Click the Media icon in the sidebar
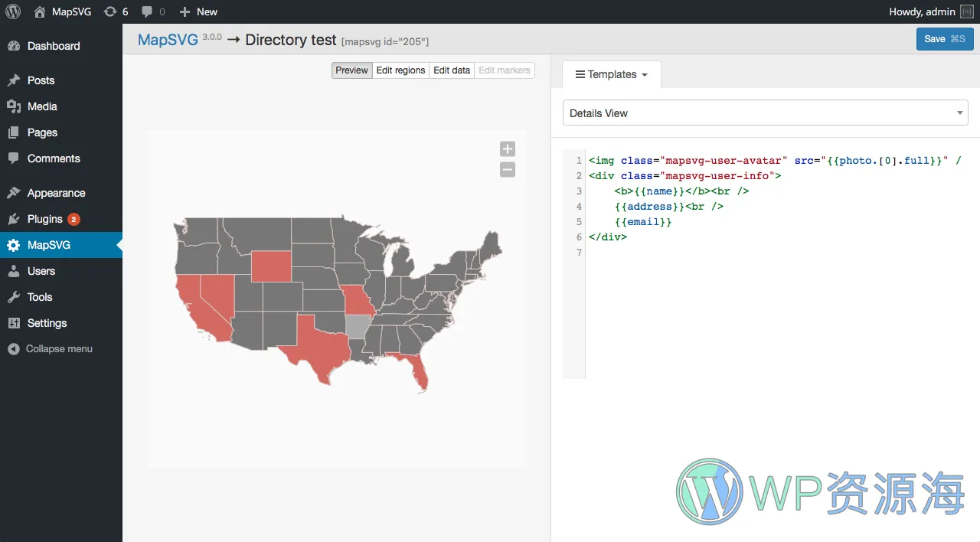 [14, 106]
